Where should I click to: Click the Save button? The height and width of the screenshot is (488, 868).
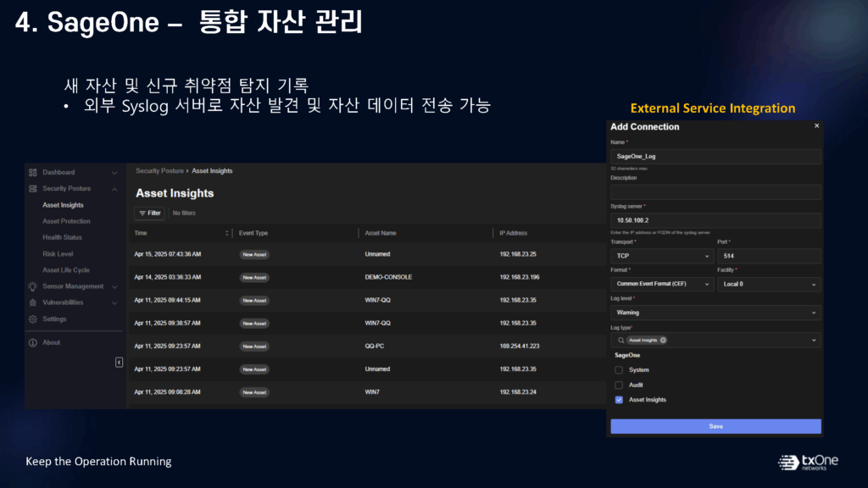pos(715,426)
